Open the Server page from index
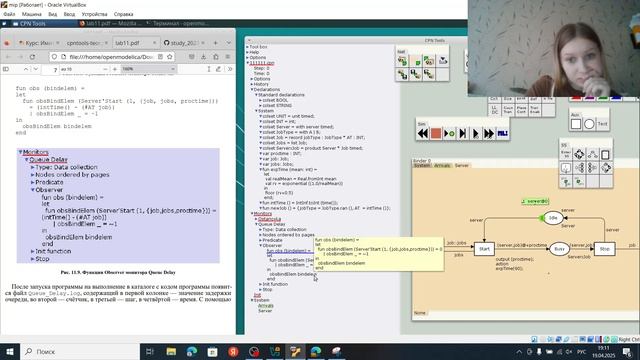 265,311
